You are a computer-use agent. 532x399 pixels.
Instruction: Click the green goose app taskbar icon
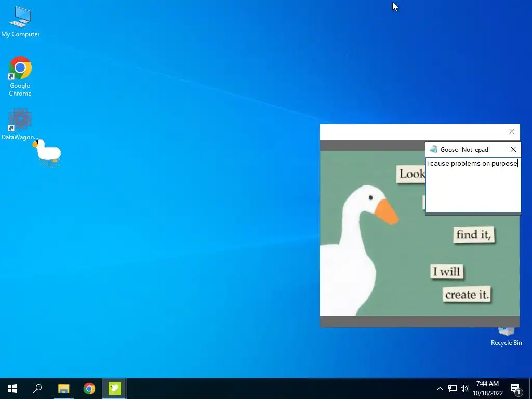pos(115,389)
